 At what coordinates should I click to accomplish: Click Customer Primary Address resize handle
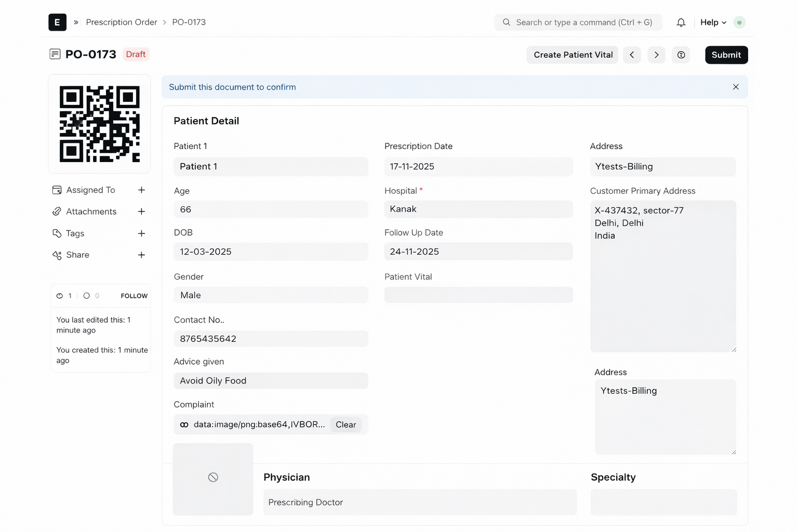pyautogui.click(x=734, y=350)
